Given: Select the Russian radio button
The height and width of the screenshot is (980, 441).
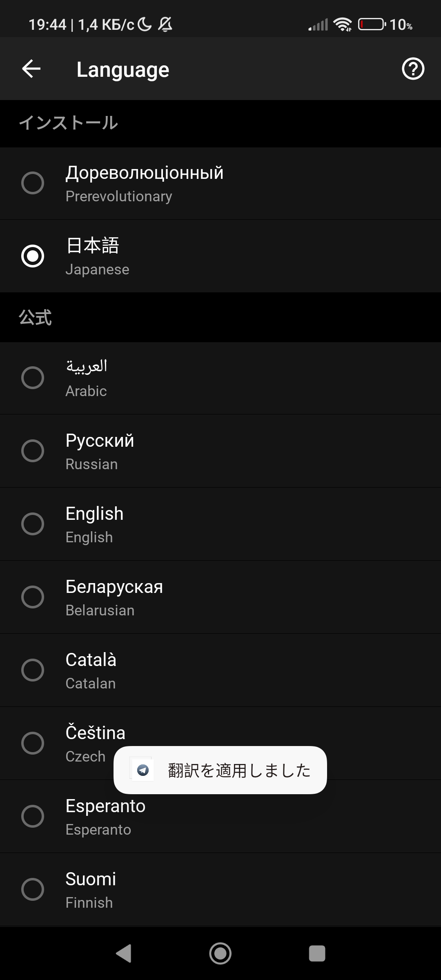Looking at the screenshot, I should [33, 451].
